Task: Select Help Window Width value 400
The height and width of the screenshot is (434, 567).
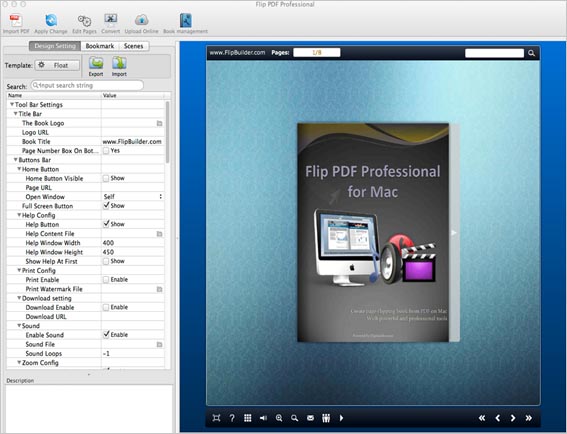Action: (x=108, y=243)
